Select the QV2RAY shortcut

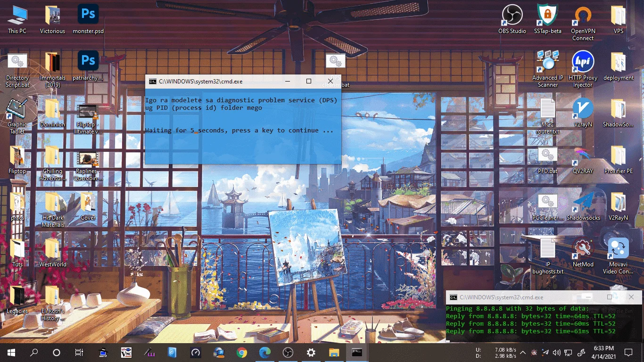583,160
